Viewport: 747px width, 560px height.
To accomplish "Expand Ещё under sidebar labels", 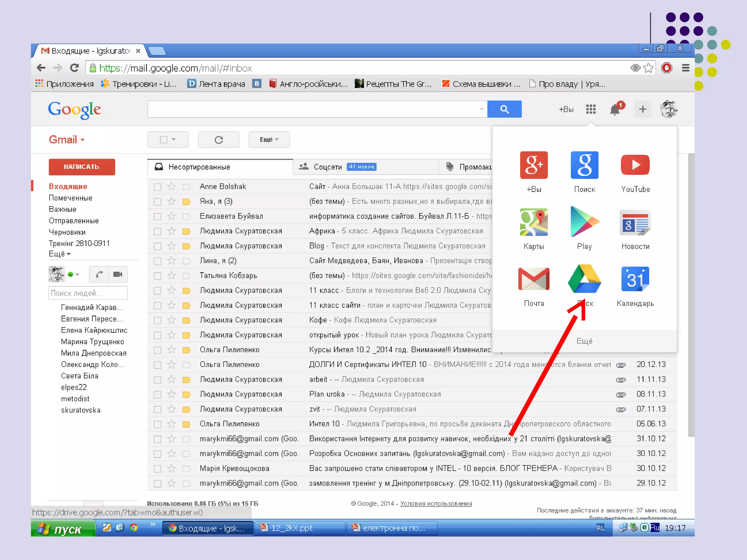I will coord(59,254).
